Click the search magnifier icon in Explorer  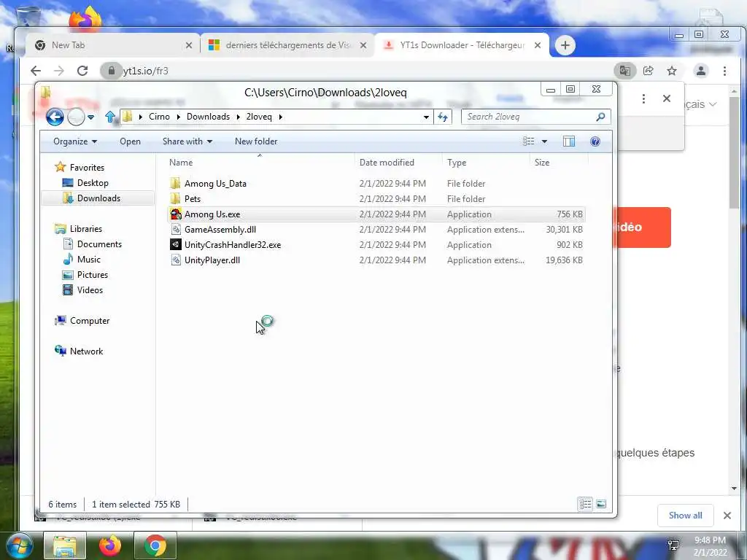pos(601,117)
